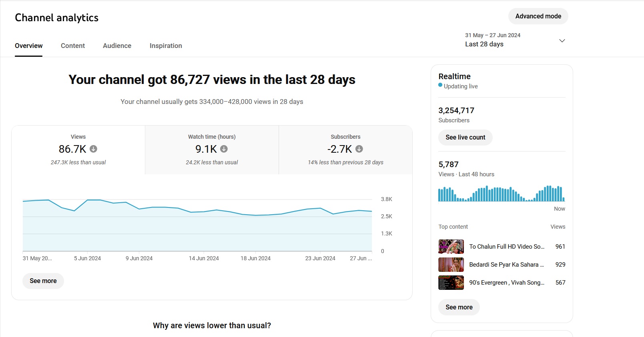
Task: Click the blue Updating live dot
Action: 440,85
